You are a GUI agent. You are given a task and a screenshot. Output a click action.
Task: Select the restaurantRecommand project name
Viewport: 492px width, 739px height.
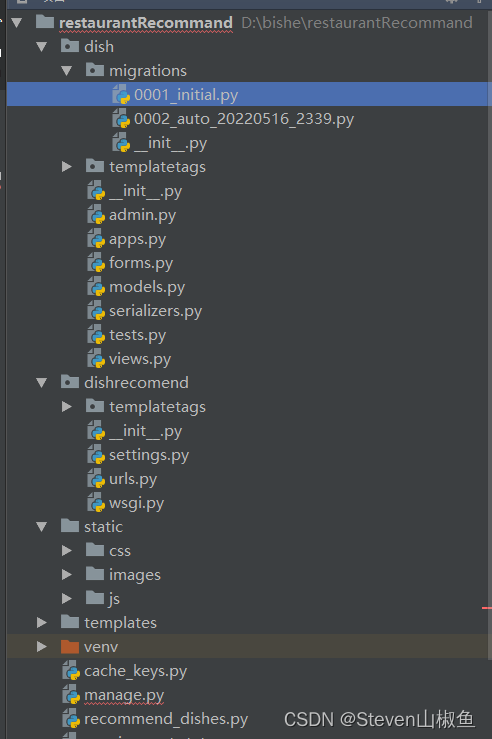(146, 23)
